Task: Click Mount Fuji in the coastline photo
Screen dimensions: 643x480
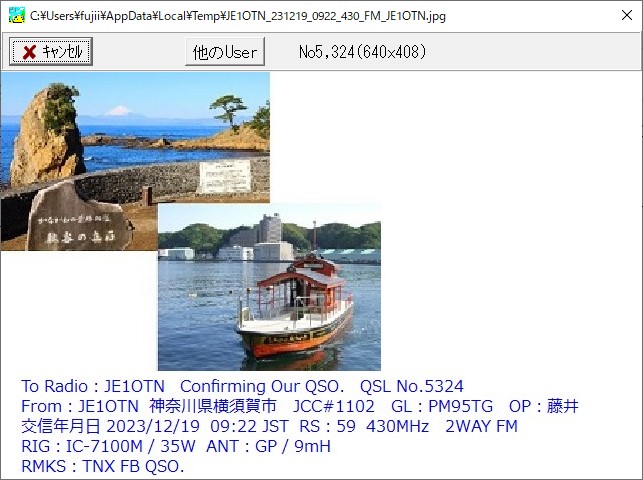Action: 118,111
